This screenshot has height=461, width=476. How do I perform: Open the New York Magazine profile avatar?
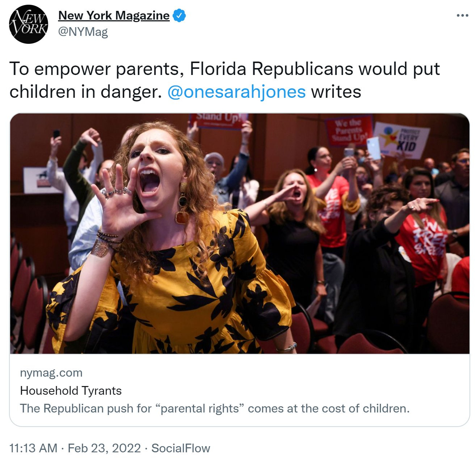tap(28, 24)
